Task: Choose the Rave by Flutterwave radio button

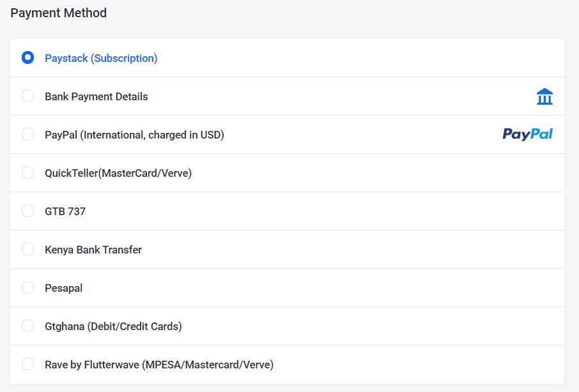Action: point(27,365)
